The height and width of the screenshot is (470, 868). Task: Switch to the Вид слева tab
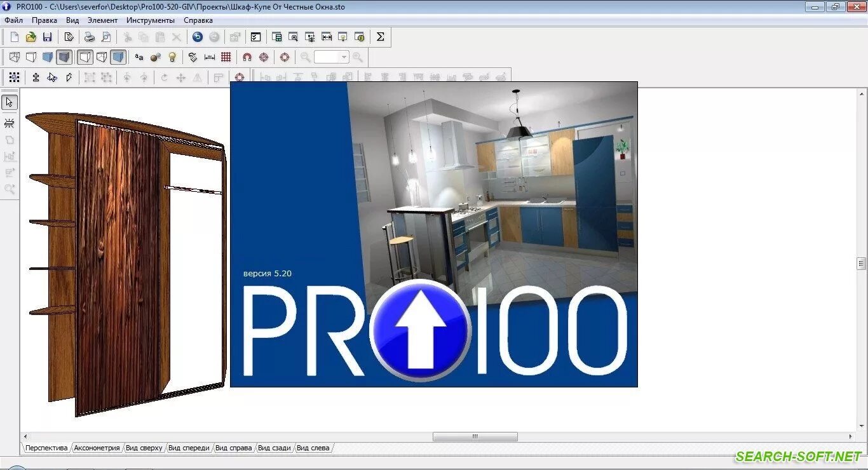click(x=313, y=448)
